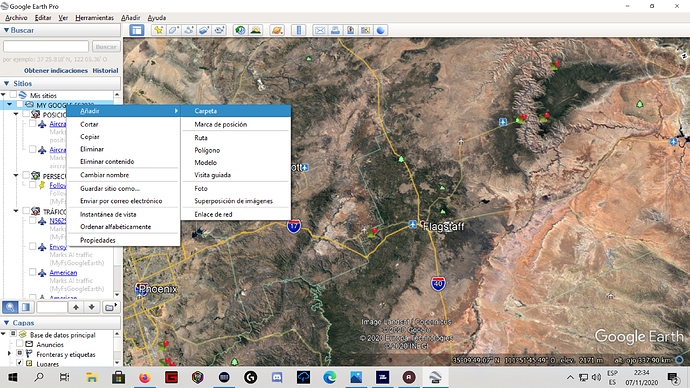Image resolution: width=690 pixels, height=388 pixels.
Task: Click the email envelope toolbar icon
Action: click(320, 30)
